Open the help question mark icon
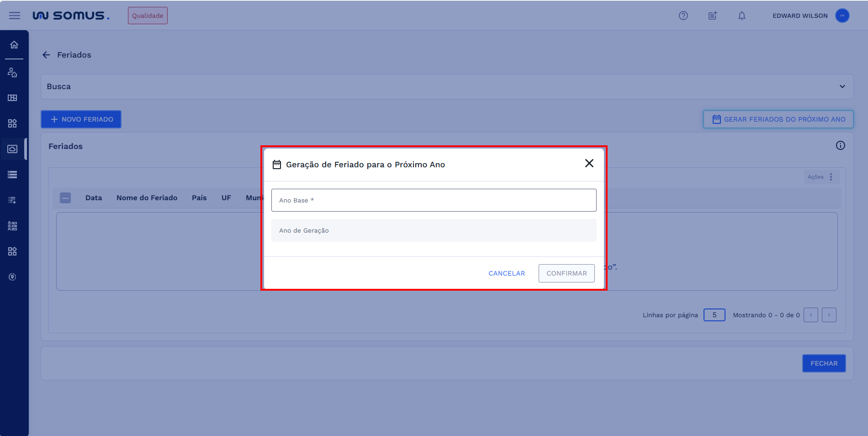Screen dimensions: 868x436 (683, 16)
